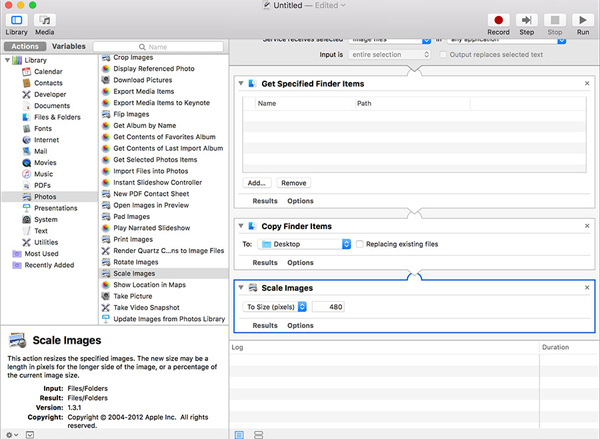The width and height of the screenshot is (600, 439).
Task: Remove the Scale Images action
Action: tap(587, 287)
